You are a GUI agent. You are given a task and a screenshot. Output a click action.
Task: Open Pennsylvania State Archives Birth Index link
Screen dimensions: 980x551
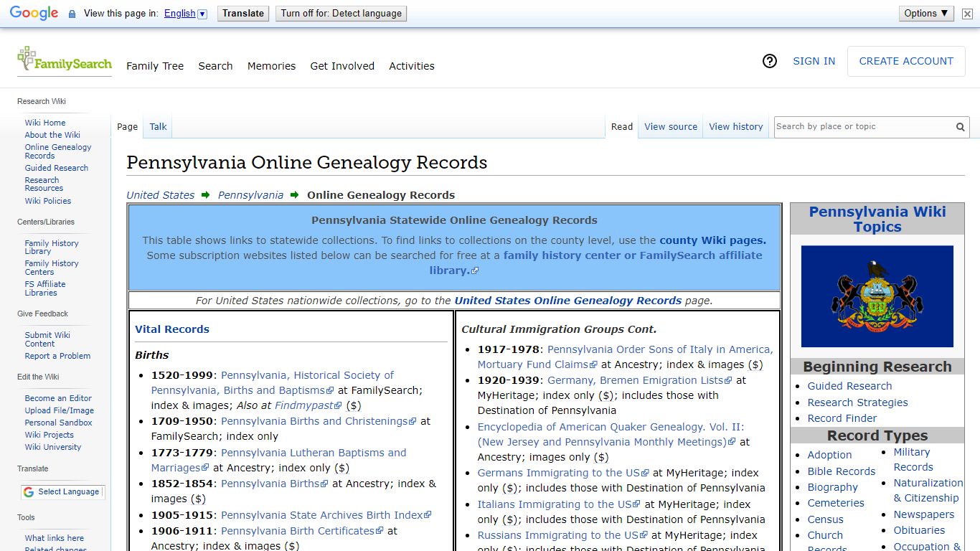[x=326, y=515]
